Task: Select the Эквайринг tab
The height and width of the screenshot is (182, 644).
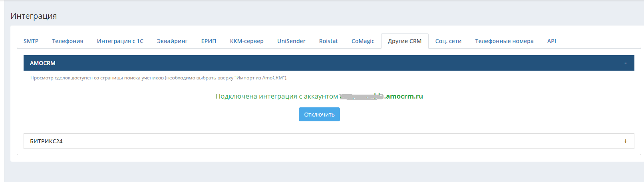Action: (x=172, y=41)
